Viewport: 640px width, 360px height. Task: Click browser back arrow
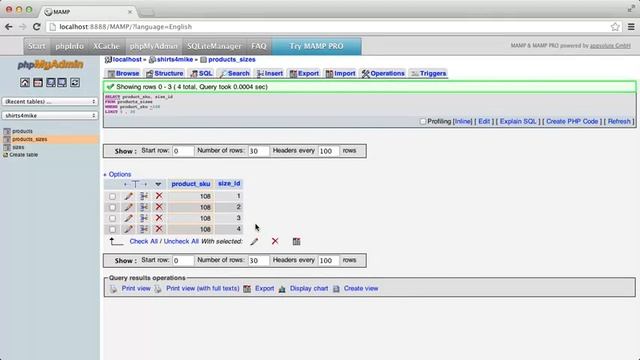9,27
